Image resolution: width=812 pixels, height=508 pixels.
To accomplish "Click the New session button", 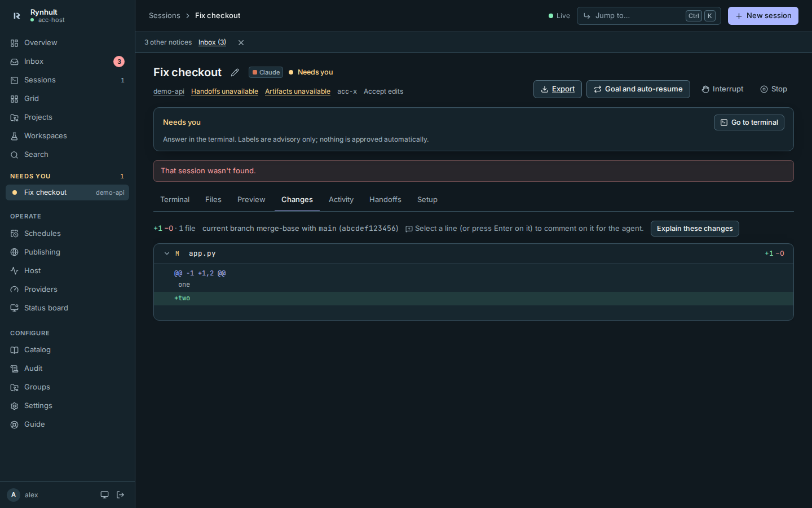I will (x=763, y=16).
